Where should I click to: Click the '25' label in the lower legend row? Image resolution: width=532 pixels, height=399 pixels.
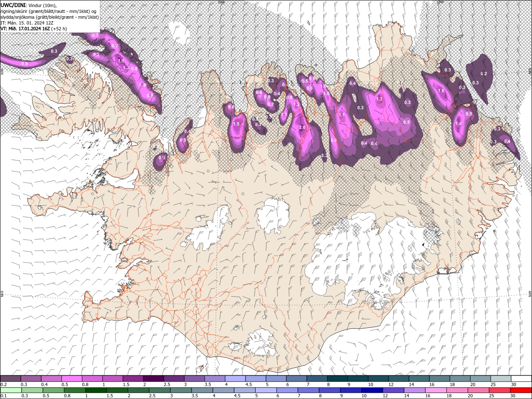click(493, 396)
